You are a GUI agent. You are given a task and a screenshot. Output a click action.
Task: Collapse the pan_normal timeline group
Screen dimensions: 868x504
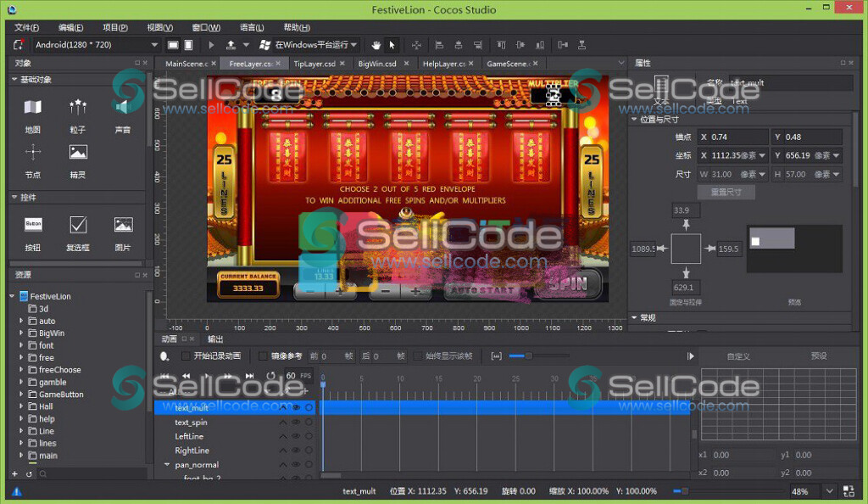click(x=167, y=465)
